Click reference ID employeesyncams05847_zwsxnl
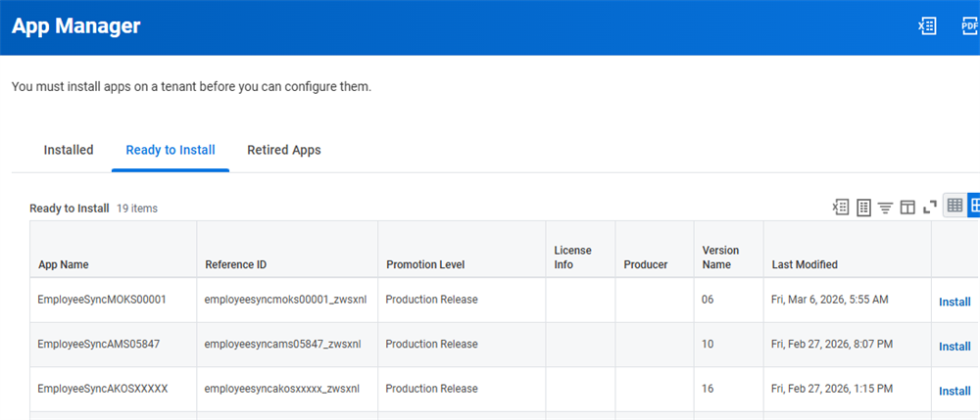The height and width of the screenshot is (420, 980). (x=282, y=344)
